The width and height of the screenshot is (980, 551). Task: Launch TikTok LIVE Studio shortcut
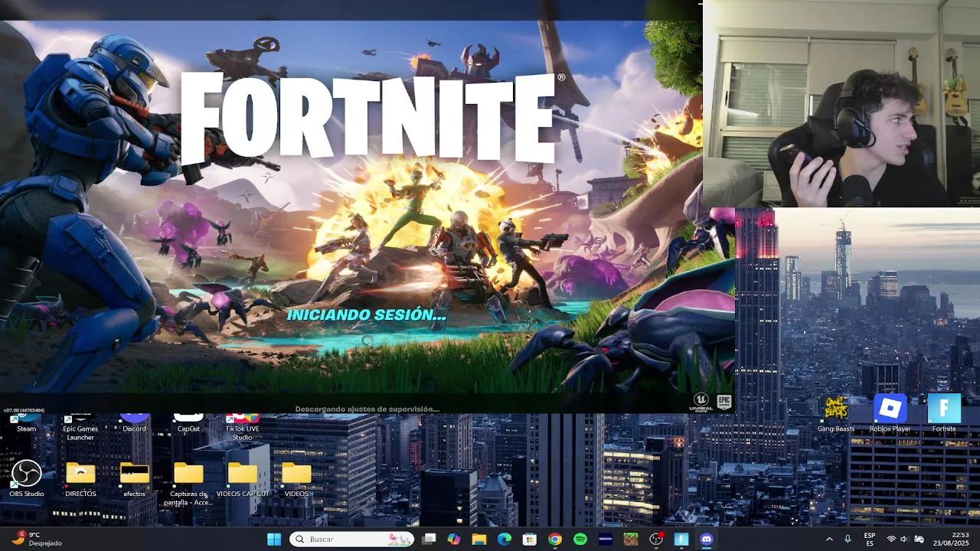tap(242, 428)
